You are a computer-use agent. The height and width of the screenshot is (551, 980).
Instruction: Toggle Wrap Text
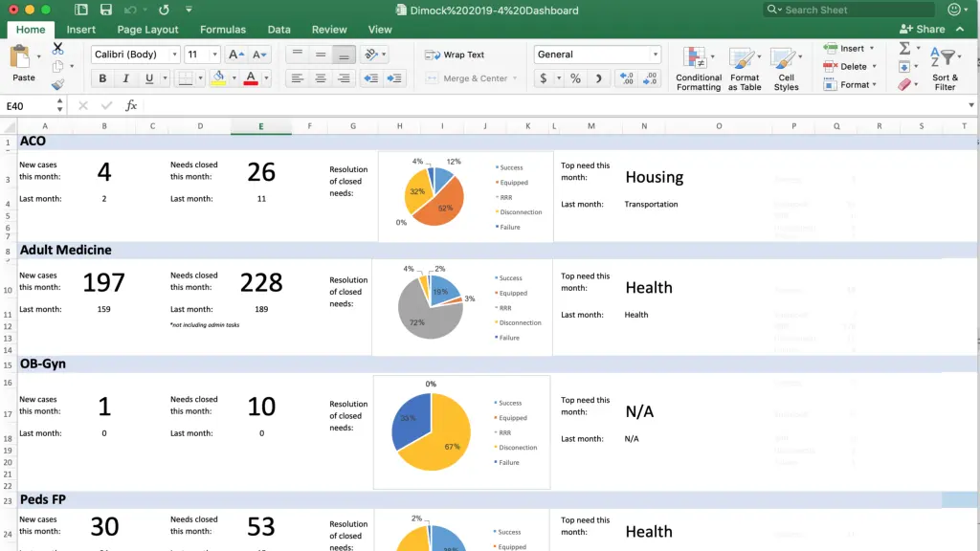tap(455, 55)
